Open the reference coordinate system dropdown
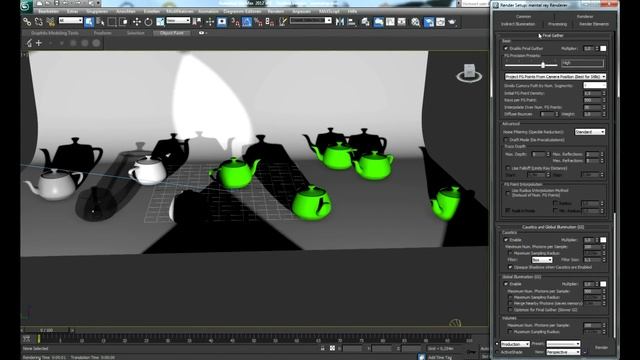640x360 pixels. coord(178,20)
